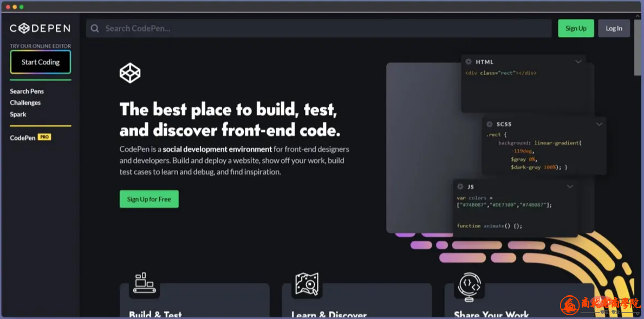The image size is (644, 319).
Task: Open Challenges in sidebar
Action: 25,103
